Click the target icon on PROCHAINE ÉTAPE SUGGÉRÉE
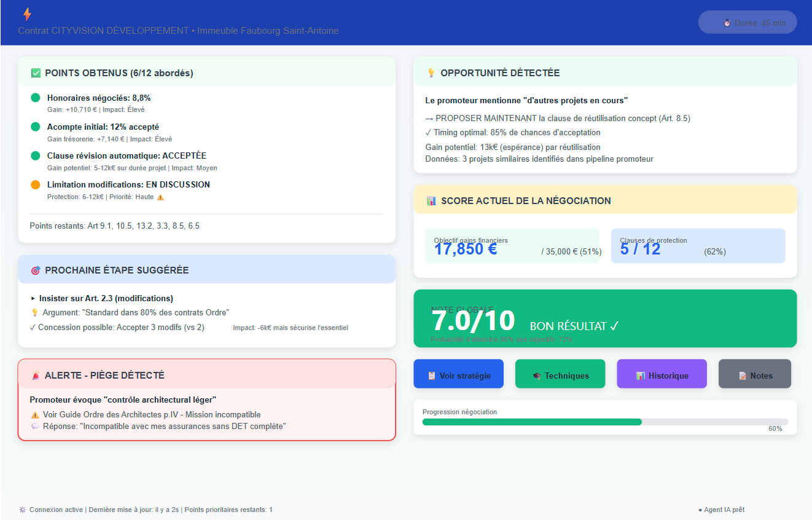The image size is (812, 520). (x=35, y=269)
